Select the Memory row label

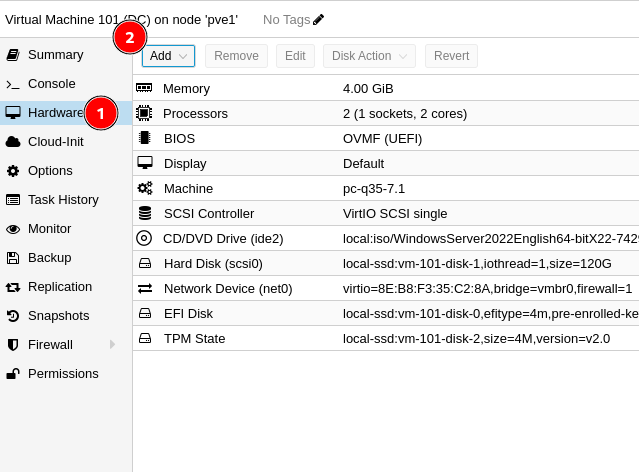pyautogui.click(x=186, y=88)
